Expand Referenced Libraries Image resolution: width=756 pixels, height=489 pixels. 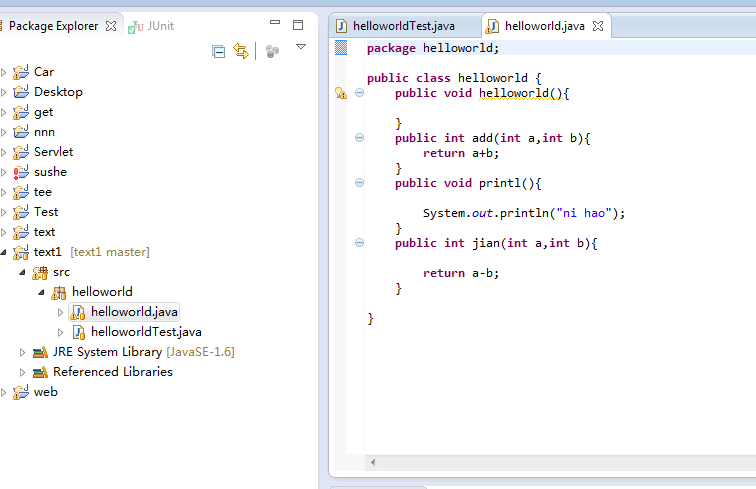coord(22,372)
